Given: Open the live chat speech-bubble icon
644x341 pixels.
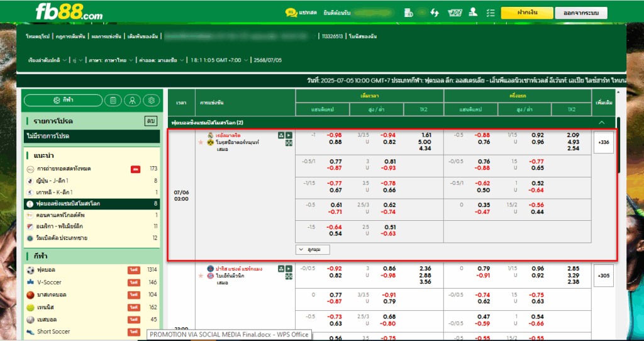Looking at the screenshot, I should (x=291, y=13).
